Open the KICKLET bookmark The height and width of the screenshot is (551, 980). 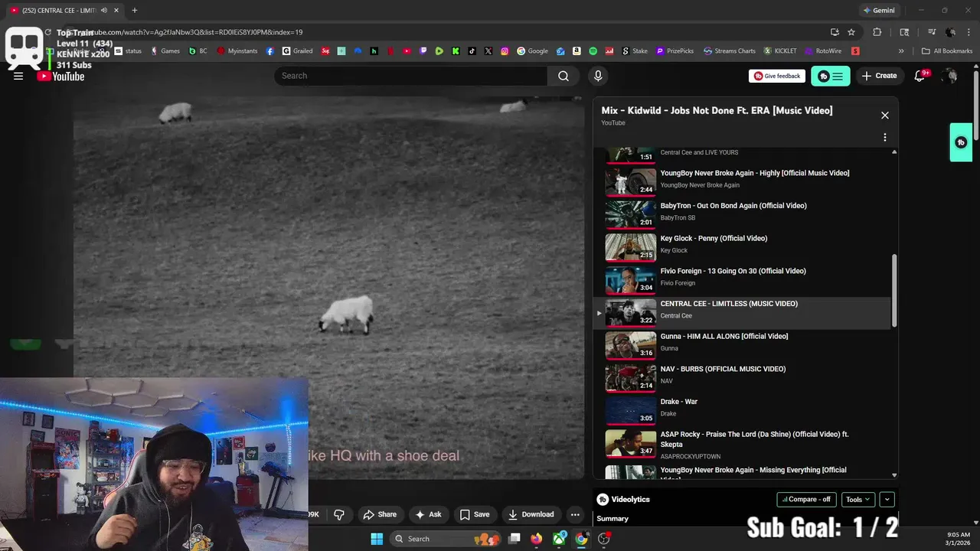pos(780,51)
